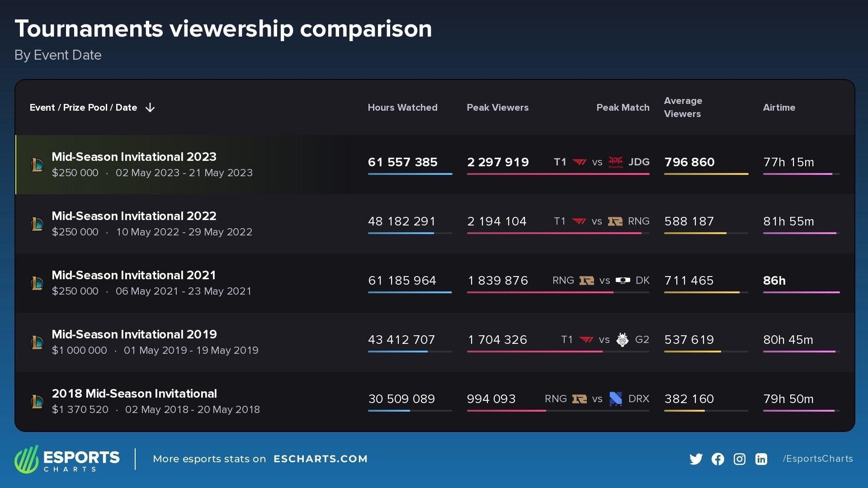Image resolution: width=868 pixels, height=488 pixels.
Task: Click average viewers value 382 160
Action: [689, 399]
